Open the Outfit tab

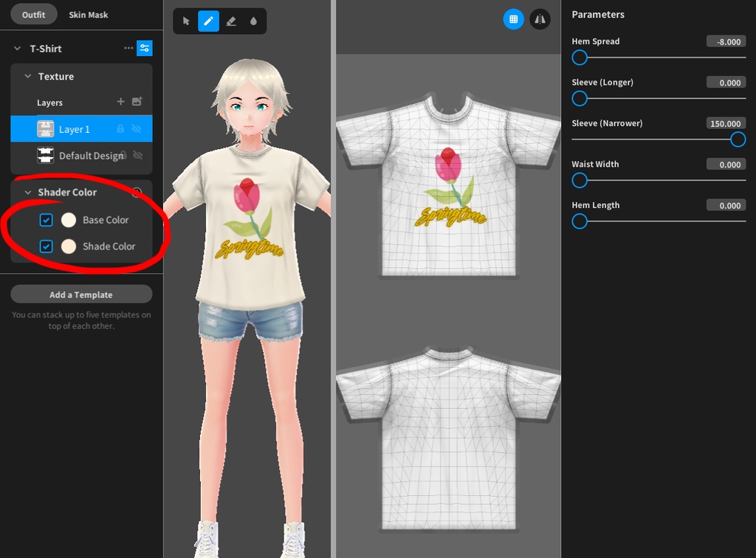(33, 13)
